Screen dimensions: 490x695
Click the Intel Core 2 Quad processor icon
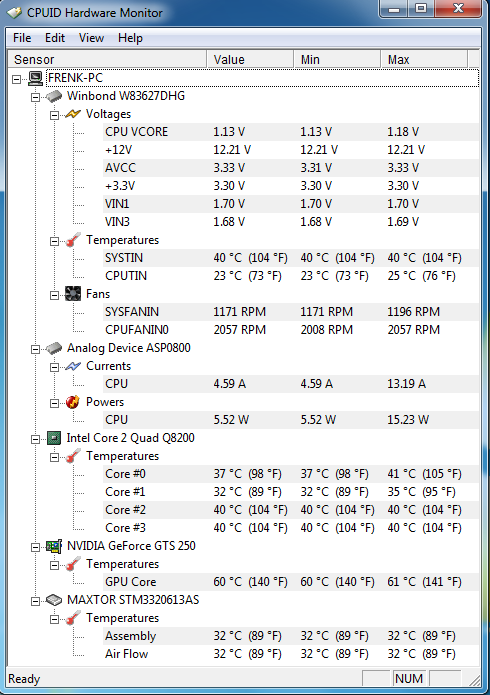coord(54,438)
